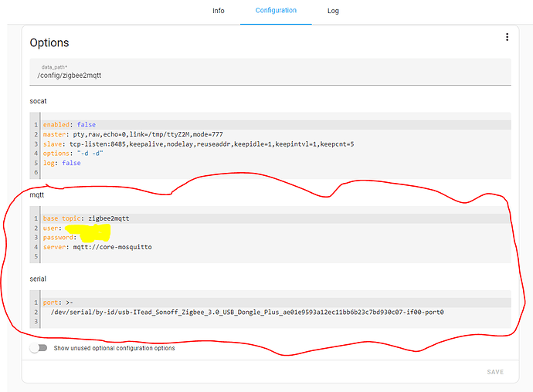533x392 pixels.
Task: Switch to the Info tab
Action: [x=219, y=11]
